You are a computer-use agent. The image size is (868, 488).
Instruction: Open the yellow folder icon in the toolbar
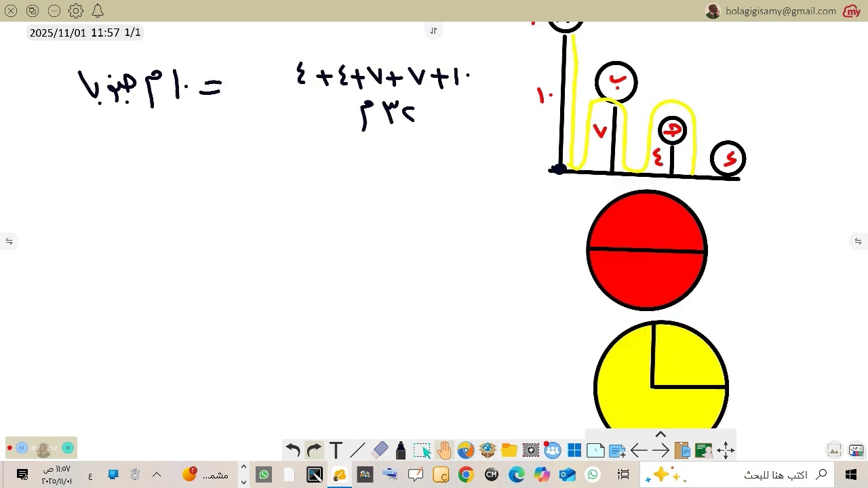(509, 450)
